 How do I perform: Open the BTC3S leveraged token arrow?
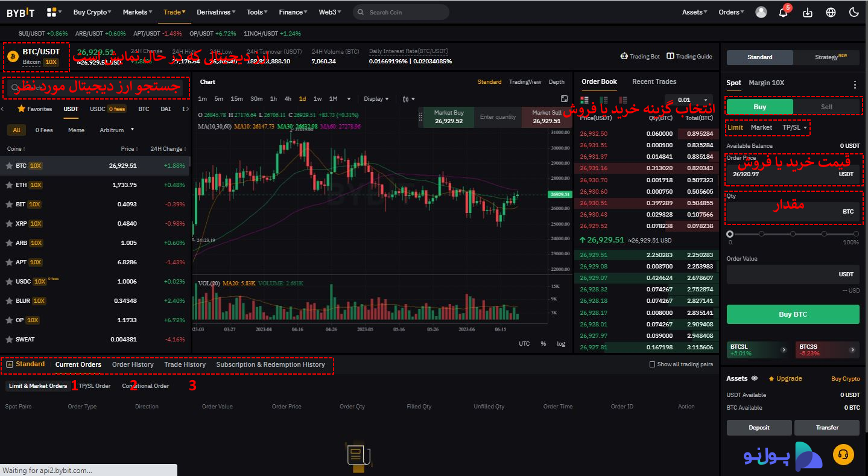click(852, 349)
